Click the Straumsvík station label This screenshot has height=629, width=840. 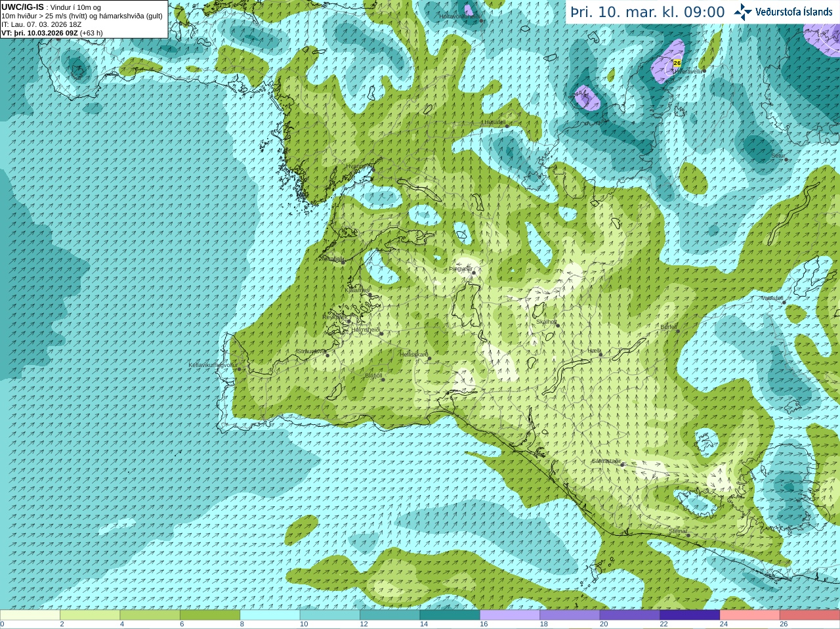pyautogui.click(x=311, y=351)
